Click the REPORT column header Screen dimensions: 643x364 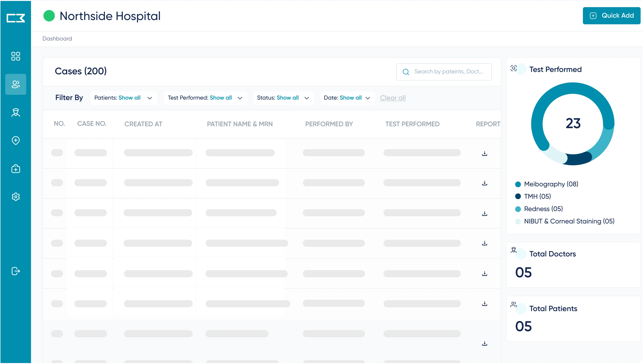488,124
